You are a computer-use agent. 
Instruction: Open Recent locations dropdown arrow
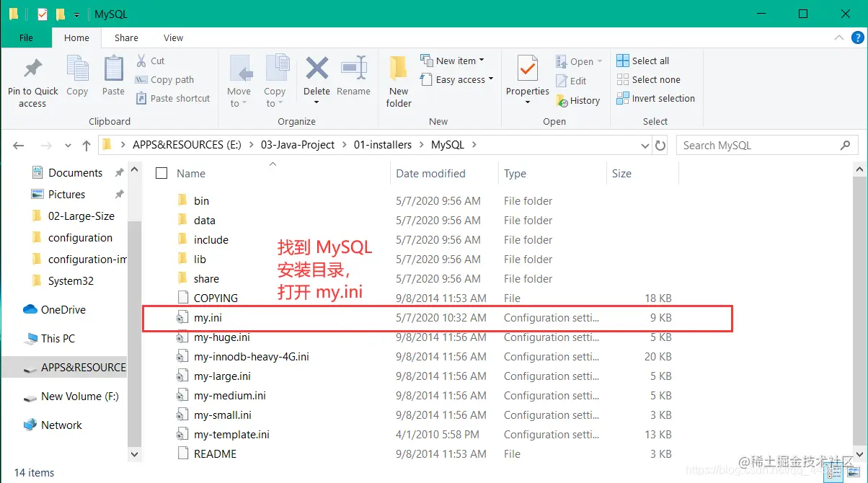(68, 145)
